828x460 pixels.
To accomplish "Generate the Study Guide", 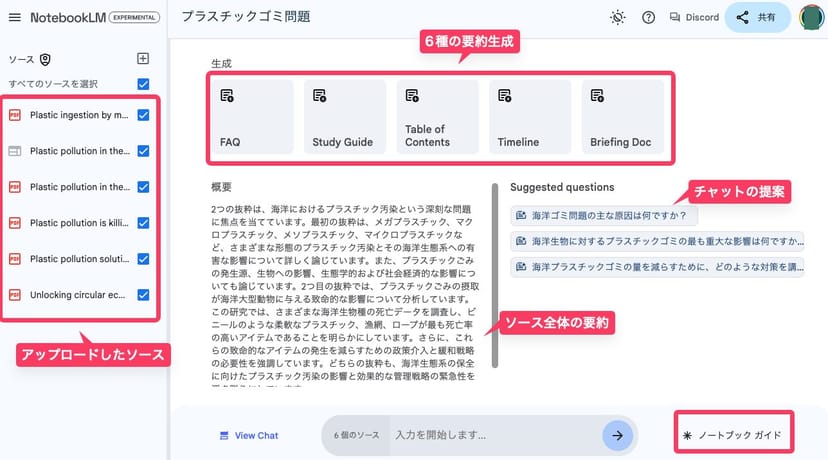I will 344,117.
